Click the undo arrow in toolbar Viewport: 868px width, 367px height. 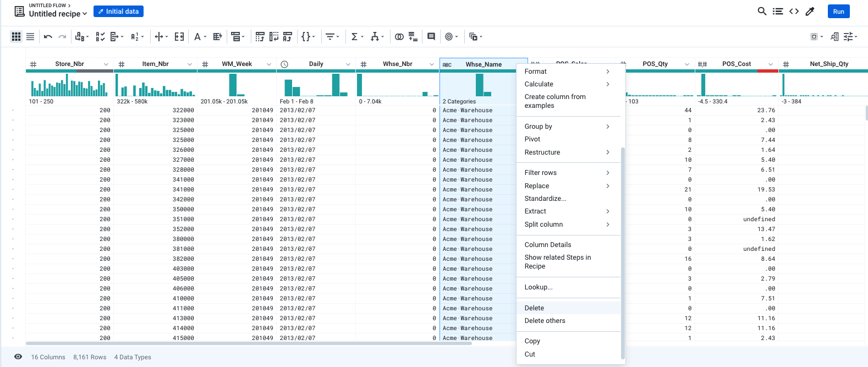[x=48, y=37]
